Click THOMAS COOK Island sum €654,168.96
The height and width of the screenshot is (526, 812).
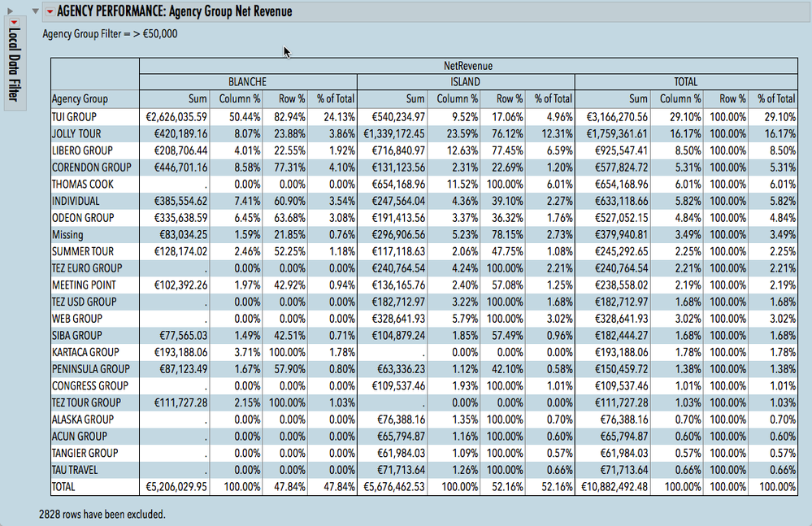pyautogui.click(x=398, y=185)
